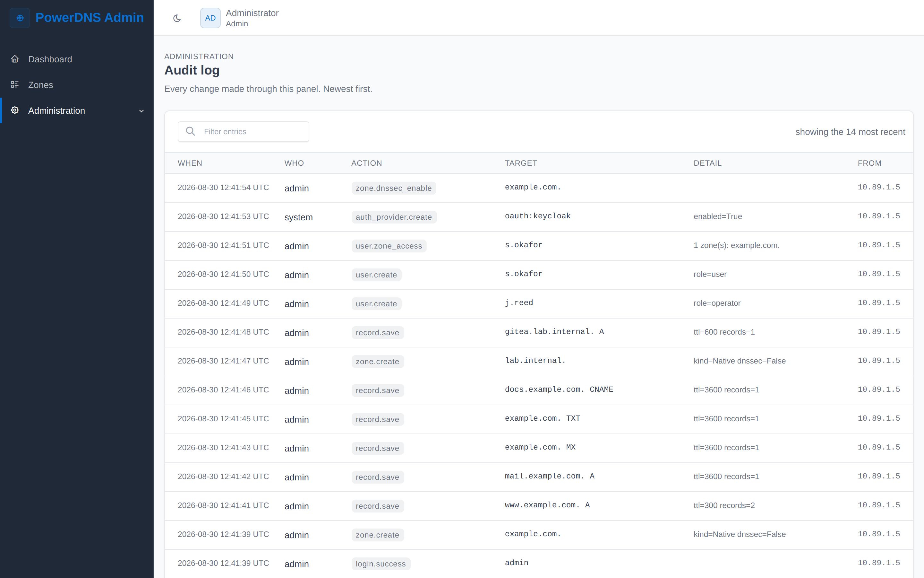This screenshot has height=578, width=924.
Task: Open the Administrator account menu
Action: click(x=240, y=18)
